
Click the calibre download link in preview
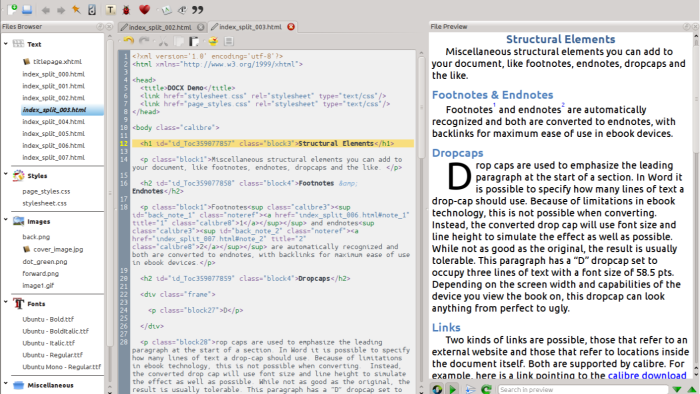[x=647, y=375]
